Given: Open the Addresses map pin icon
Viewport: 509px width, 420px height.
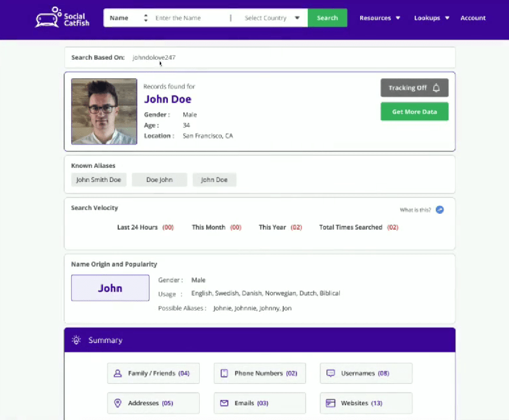Looking at the screenshot, I should click(118, 403).
